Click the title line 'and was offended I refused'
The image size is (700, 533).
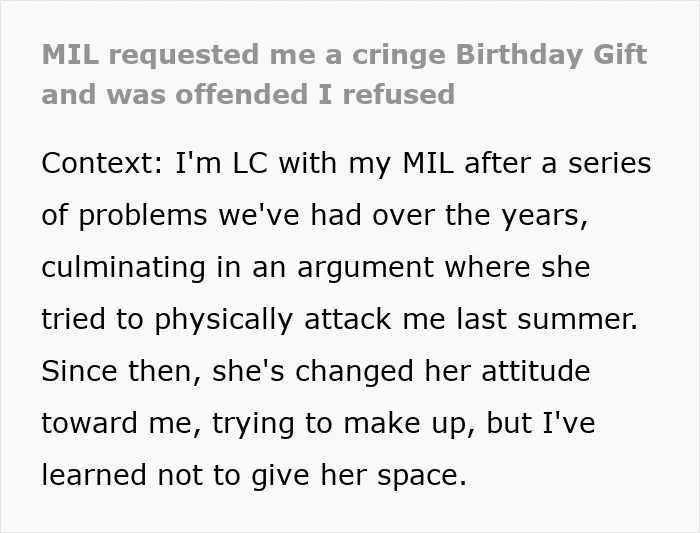248,94
